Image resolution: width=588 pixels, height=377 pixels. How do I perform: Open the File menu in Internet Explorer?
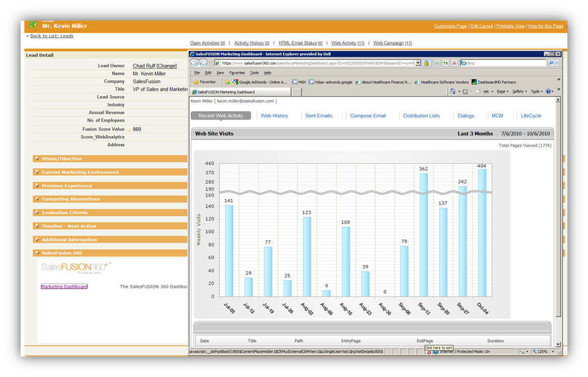[197, 73]
